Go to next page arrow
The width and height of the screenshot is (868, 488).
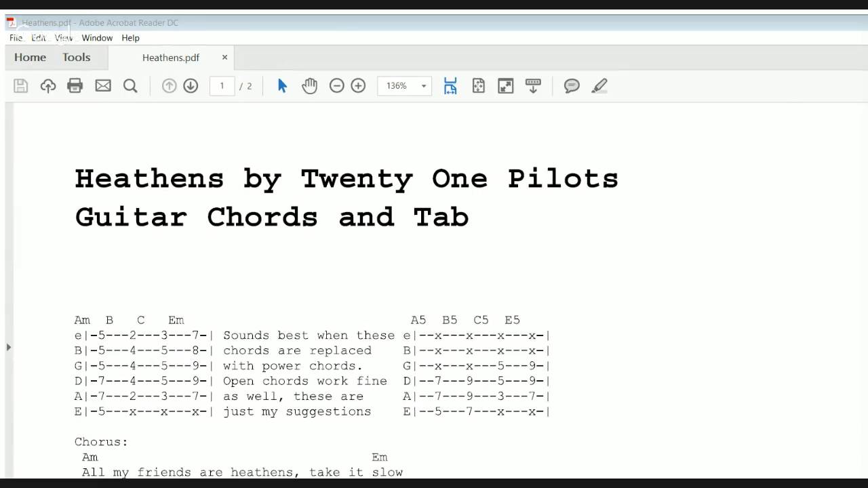click(191, 86)
